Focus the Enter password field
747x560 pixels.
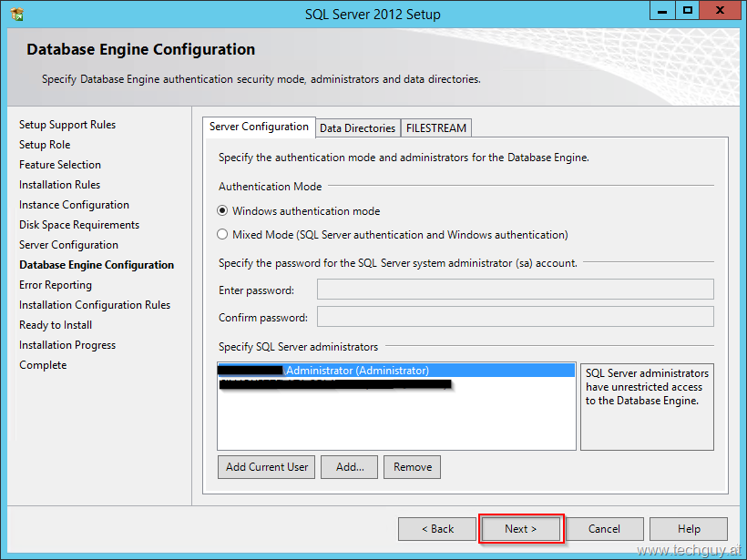coord(516,290)
